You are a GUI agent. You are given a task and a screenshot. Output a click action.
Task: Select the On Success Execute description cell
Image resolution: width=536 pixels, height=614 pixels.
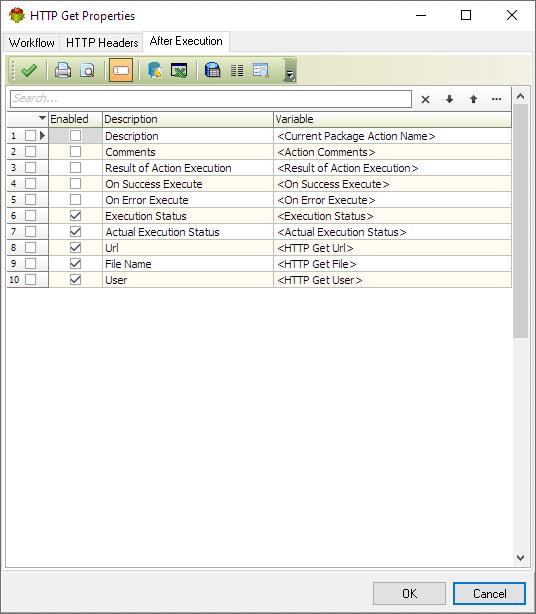[x=188, y=184]
